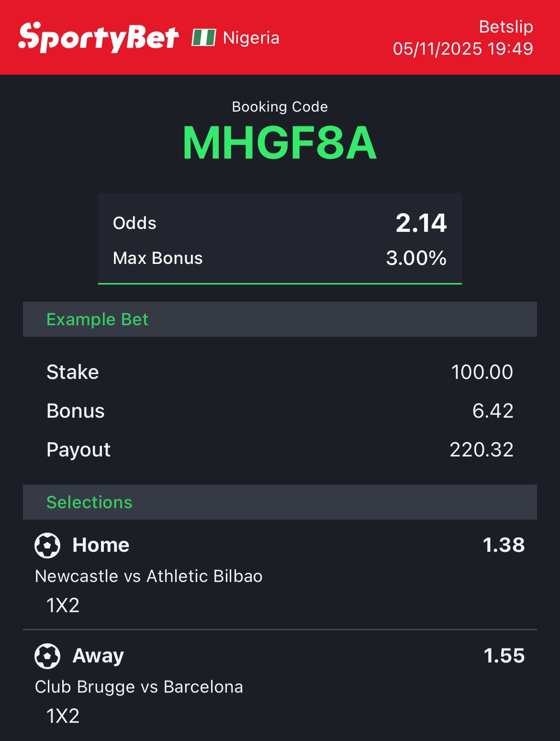Screen dimensions: 560x741
Task: Click the Nigeria country label
Action: pos(251,38)
